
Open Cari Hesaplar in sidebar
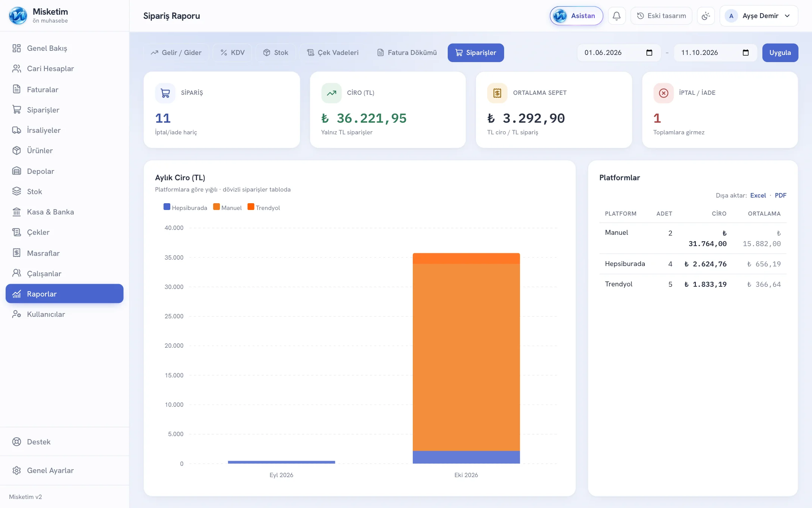click(x=64, y=68)
